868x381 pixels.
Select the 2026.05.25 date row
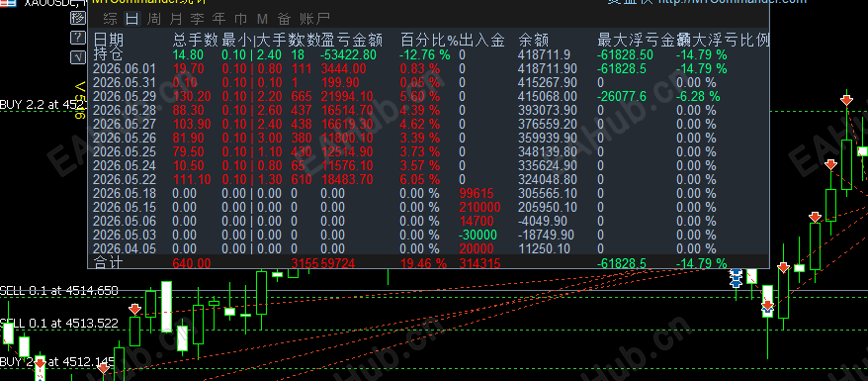click(x=125, y=151)
